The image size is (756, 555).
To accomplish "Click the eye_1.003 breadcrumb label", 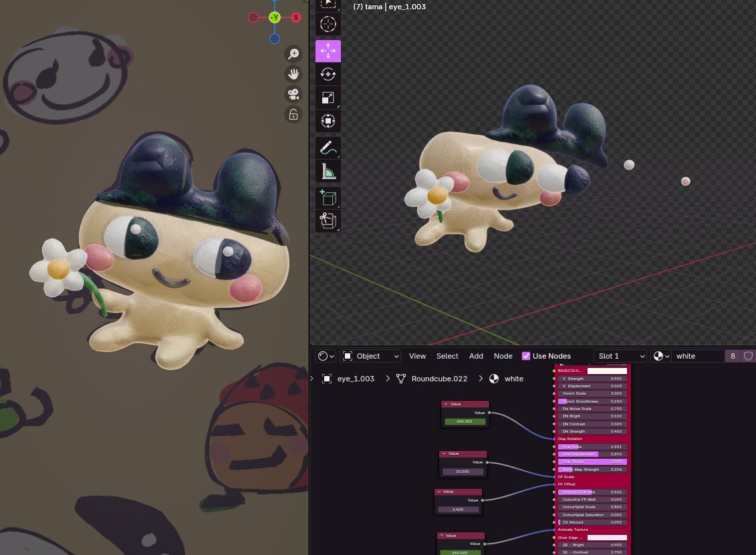I will (356, 379).
